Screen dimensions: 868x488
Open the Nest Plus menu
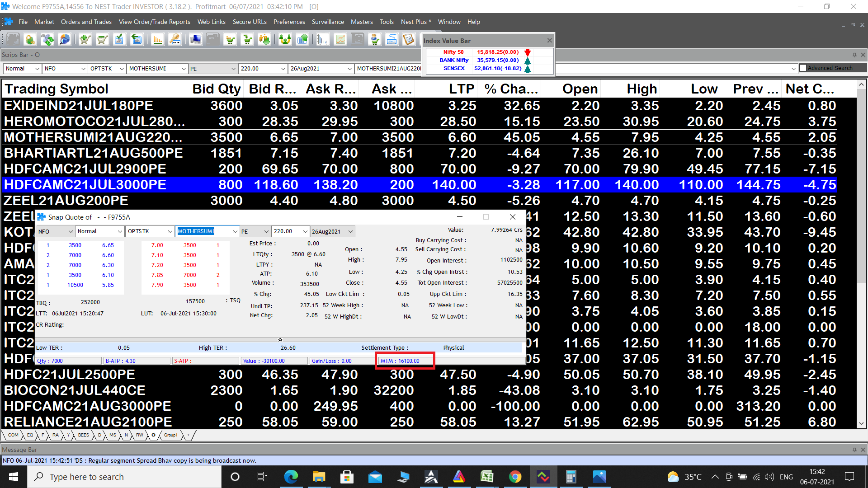416,22
